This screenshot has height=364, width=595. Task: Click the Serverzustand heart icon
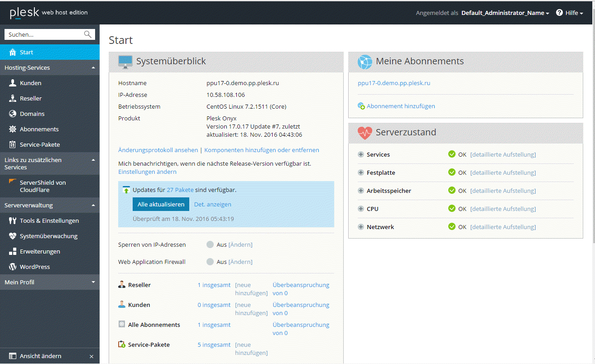point(365,133)
